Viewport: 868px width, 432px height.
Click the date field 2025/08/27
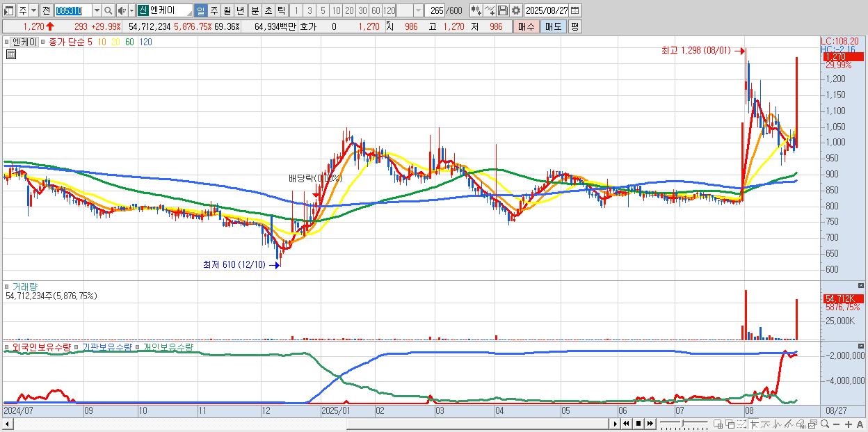point(547,10)
